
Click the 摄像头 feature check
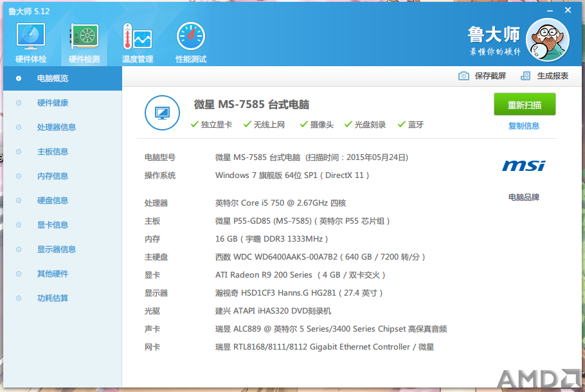tap(317, 125)
